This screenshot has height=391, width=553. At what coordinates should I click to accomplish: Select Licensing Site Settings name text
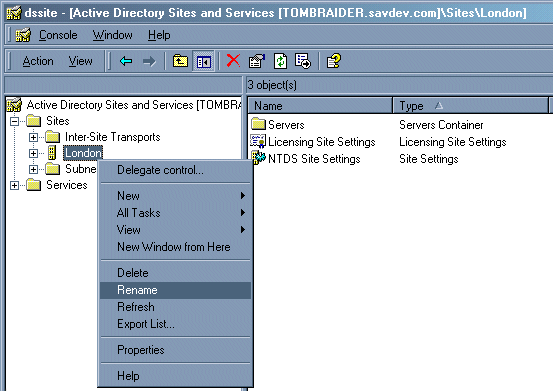[x=322, y=142]
